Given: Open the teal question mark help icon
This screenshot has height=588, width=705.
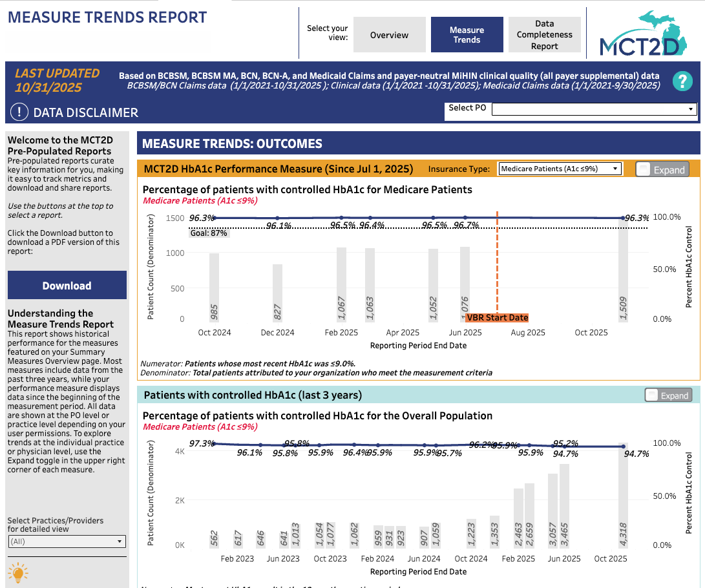Looking at the screenshot, I should click(682, 81).
